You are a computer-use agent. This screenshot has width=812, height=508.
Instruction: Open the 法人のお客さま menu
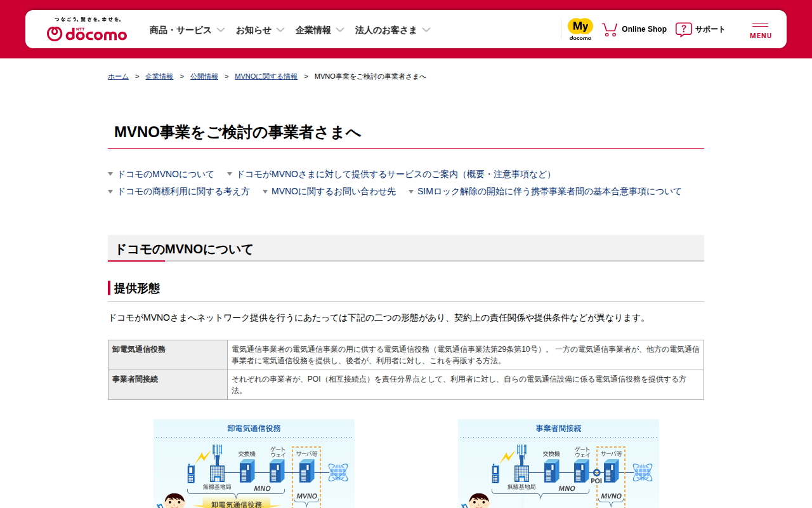coord(386,30)
